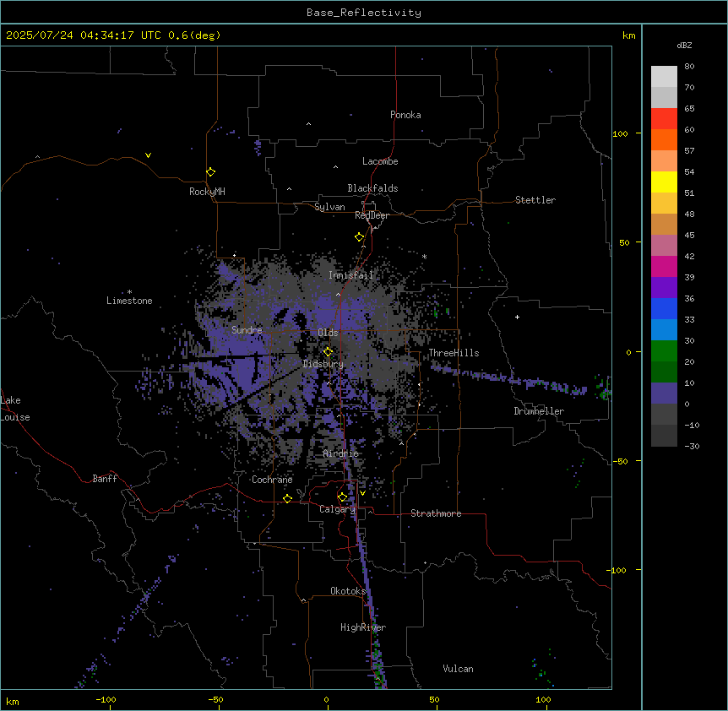Click the 48 value in dBZ legend
Screen dimensions: 728x711
point(689,214)
